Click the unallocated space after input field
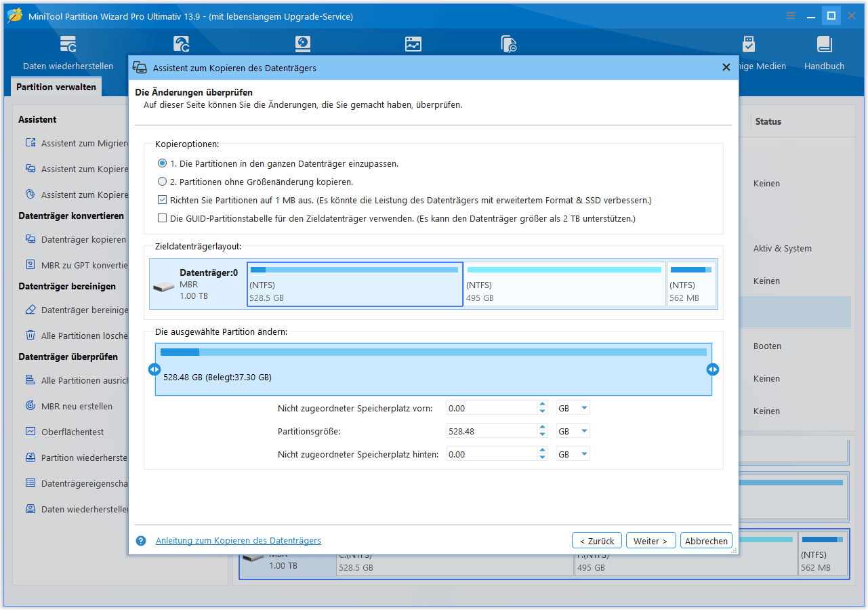The image size is (868, 610). pos(493,454)
